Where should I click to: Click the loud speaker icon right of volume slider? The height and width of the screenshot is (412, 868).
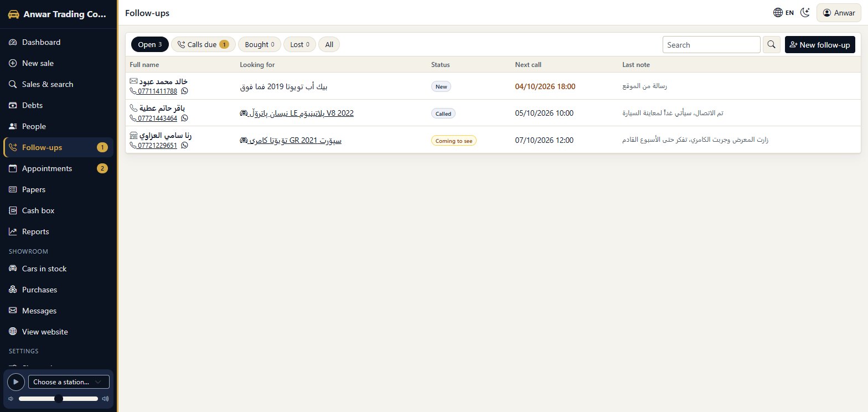pyautogui.click(x=105, y=399)
